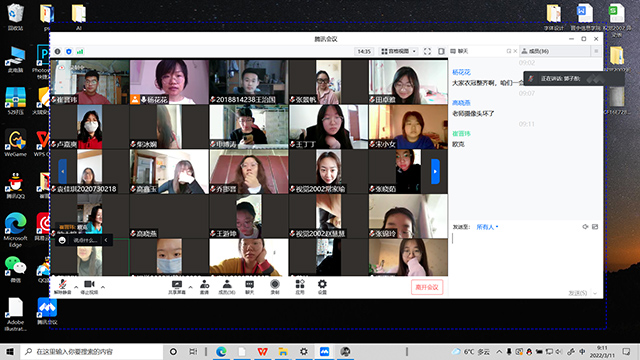Open meeting settings gear icon

click(x=322, y=287)
